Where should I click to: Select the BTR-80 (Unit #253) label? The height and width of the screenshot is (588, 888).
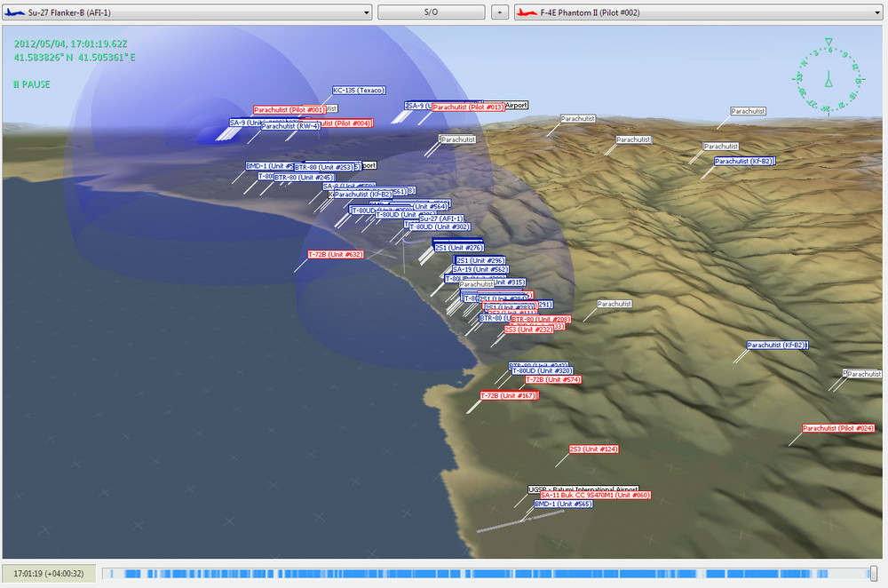[x=324, y=167]
